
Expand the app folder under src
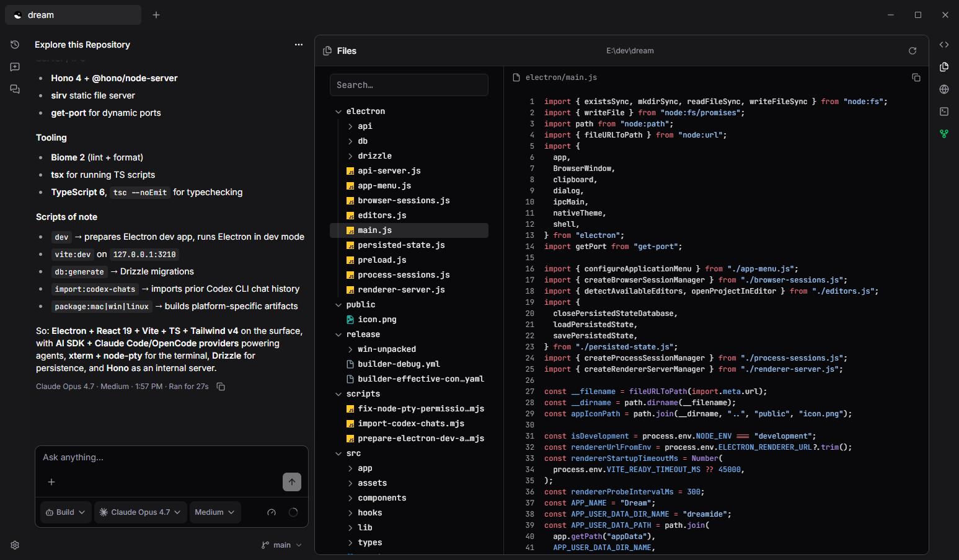click(x=409, y=468)
